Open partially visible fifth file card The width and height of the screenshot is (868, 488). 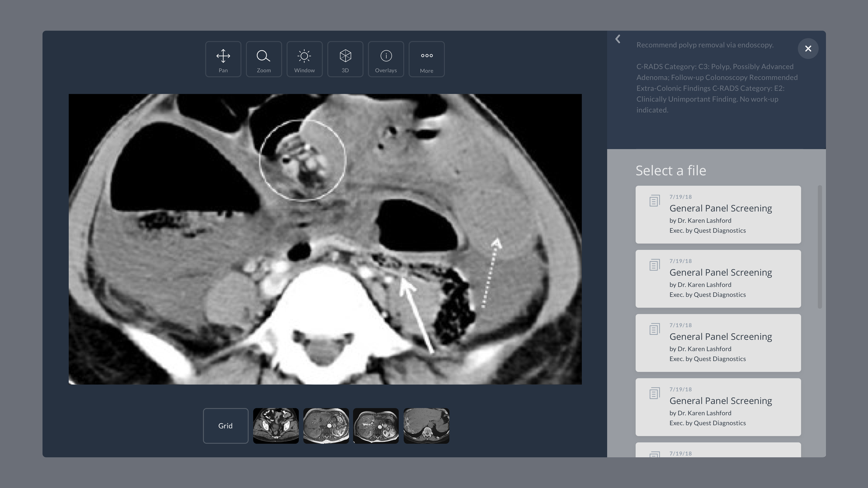click(x=718, y=450)
